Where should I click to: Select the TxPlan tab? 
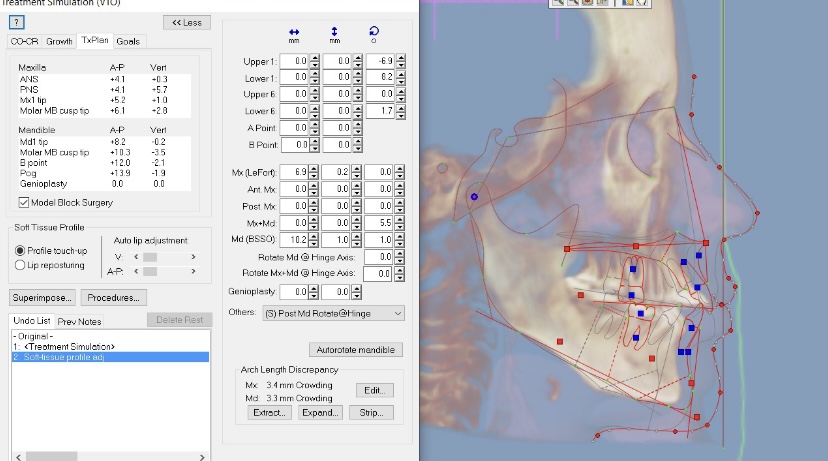[x=95, y=40]
